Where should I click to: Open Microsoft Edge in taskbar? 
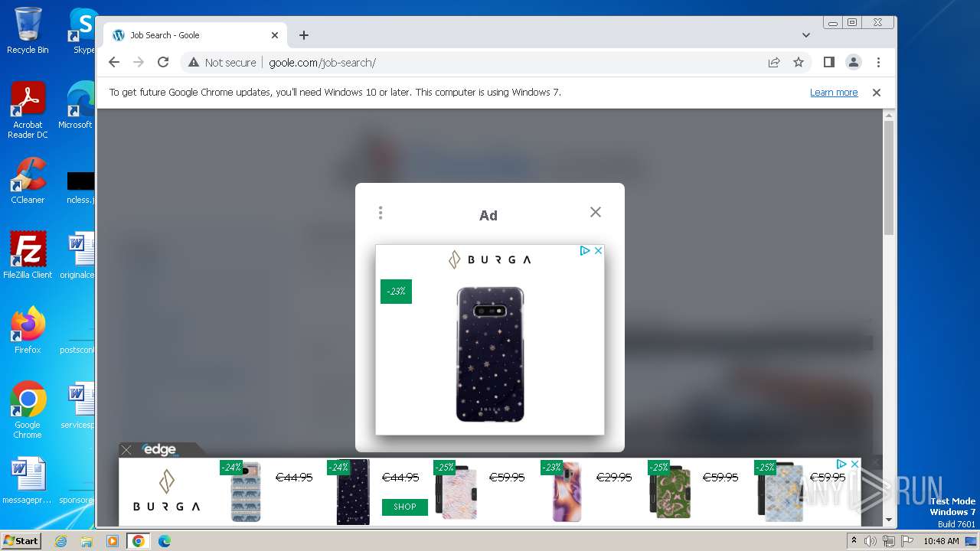[x=164, y=541]
